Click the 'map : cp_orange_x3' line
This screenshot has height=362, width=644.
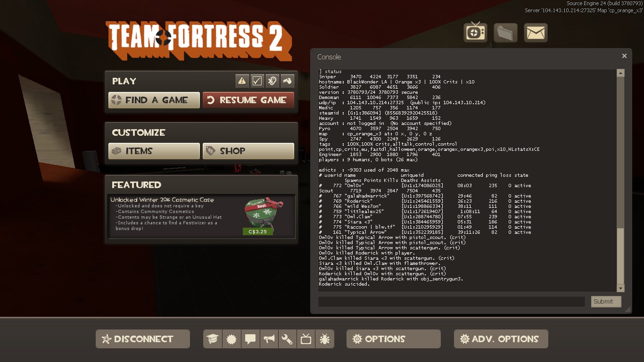(375, 133)
